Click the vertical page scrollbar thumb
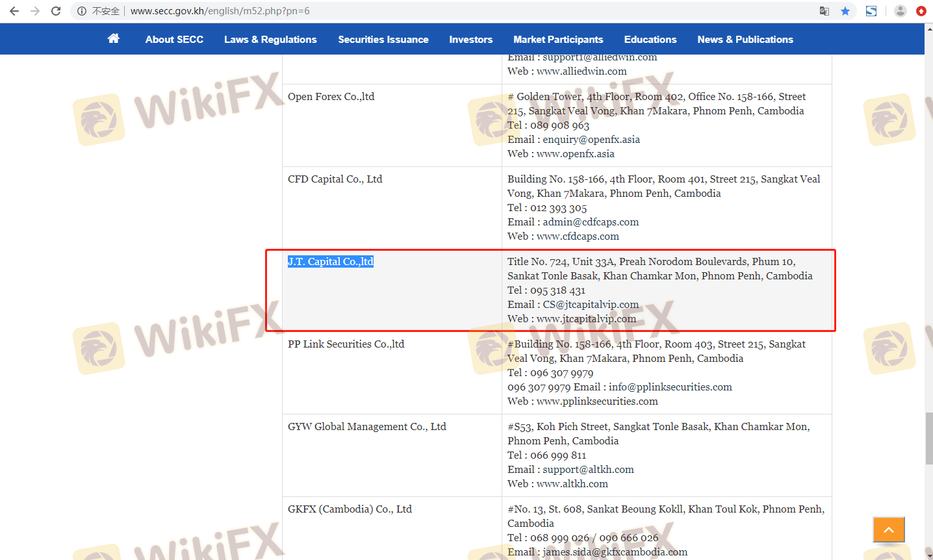Image resolution: width=933 pixels, height=560 pixels. (x=928, y=439)
